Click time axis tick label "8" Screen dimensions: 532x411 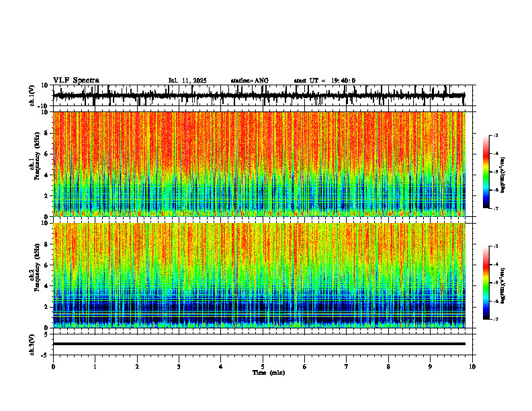click(388, 367)
